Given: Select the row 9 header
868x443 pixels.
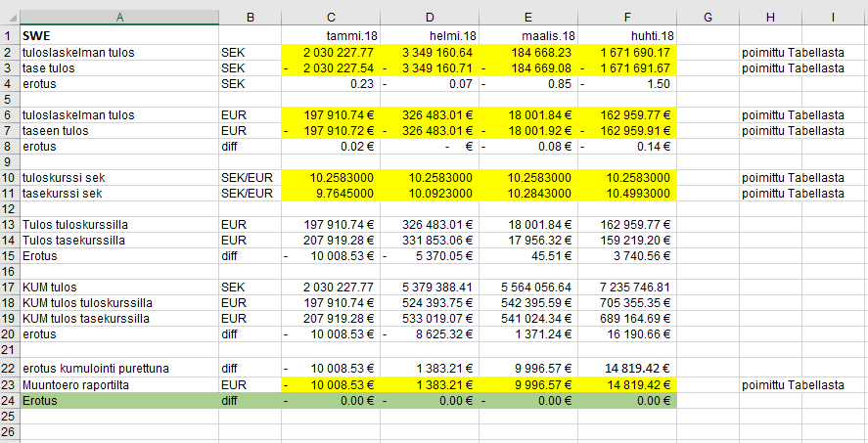Looking at the screenshot, I should (9, 161).
